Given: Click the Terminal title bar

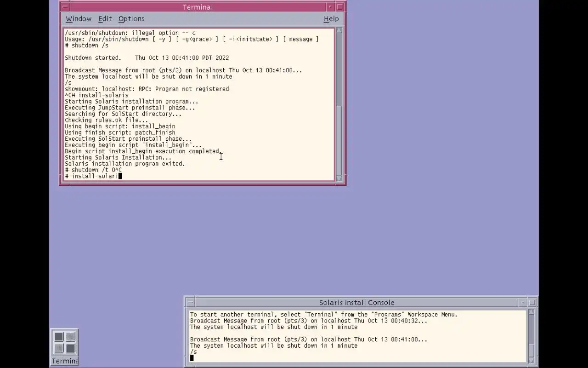Looking at the screenshot, I should pyautogui.click(x=198, y=7).
